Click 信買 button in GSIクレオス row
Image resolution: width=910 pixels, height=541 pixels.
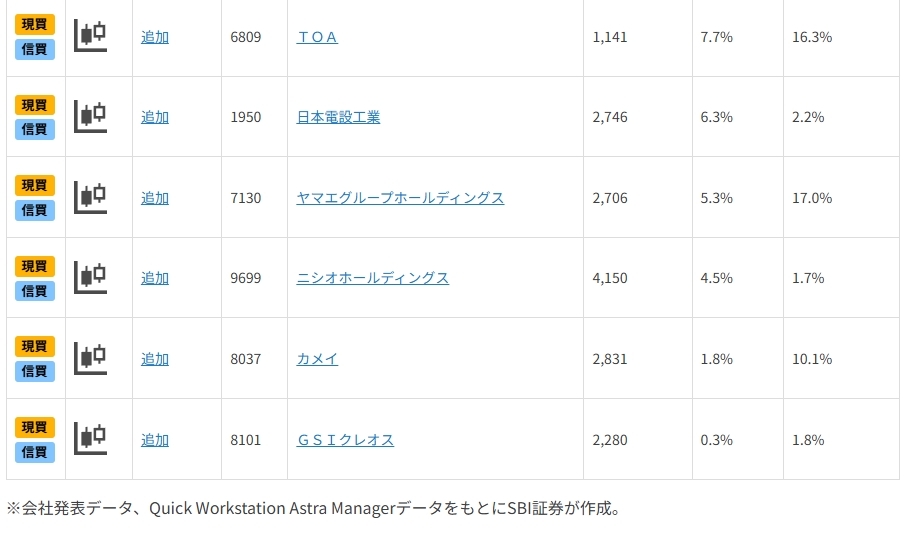[x=35, y=452]
